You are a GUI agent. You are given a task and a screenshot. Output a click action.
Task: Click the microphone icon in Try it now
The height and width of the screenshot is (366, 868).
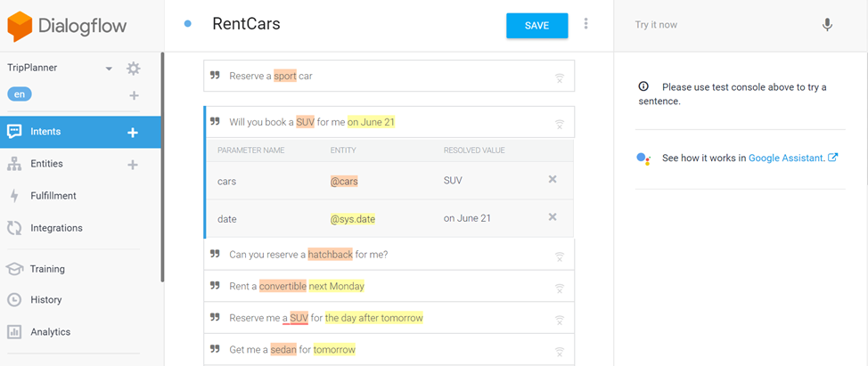tap(827, 25)
